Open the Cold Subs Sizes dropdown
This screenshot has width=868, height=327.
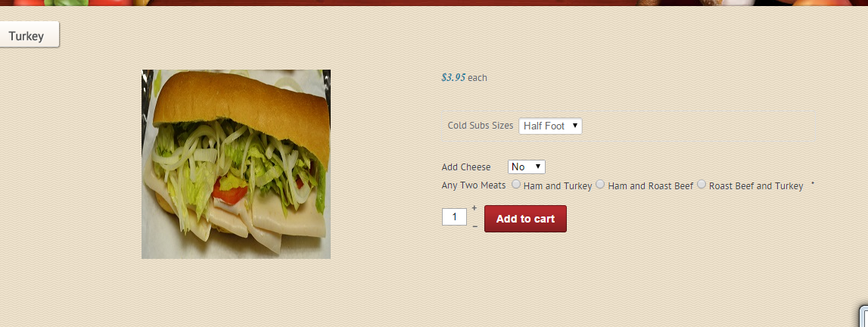coord(550,126)
